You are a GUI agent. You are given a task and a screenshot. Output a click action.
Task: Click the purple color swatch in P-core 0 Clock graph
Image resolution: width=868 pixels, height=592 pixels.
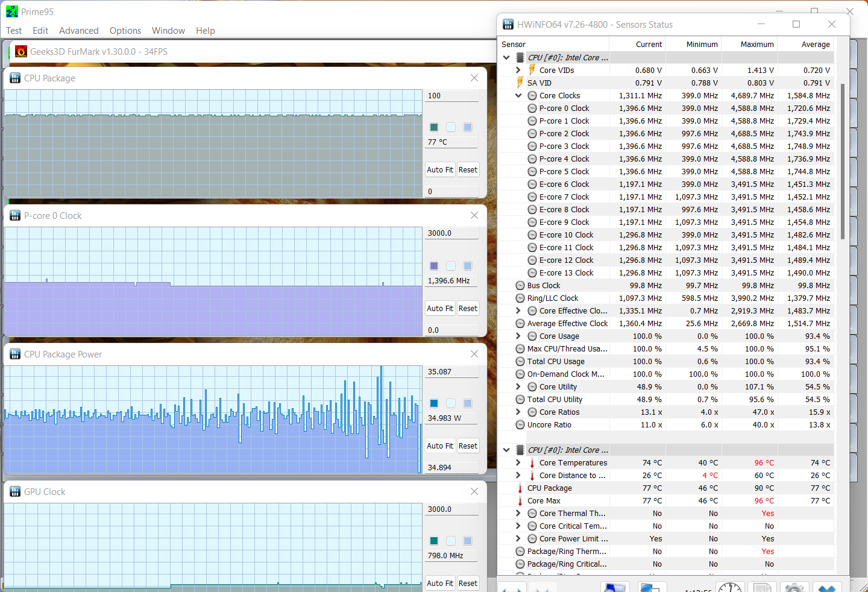434,266
